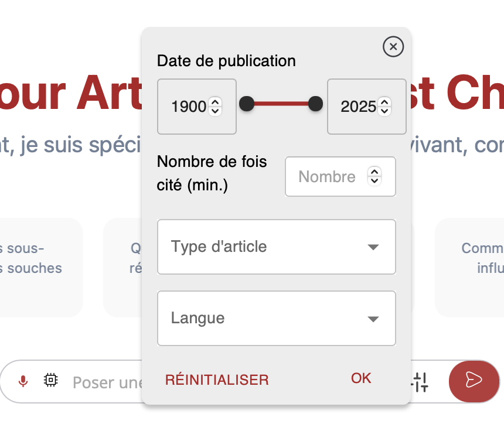Click RÉINITIALISER to reset filters
Viewport: 504px width, 424px height.
pos(216,379)
